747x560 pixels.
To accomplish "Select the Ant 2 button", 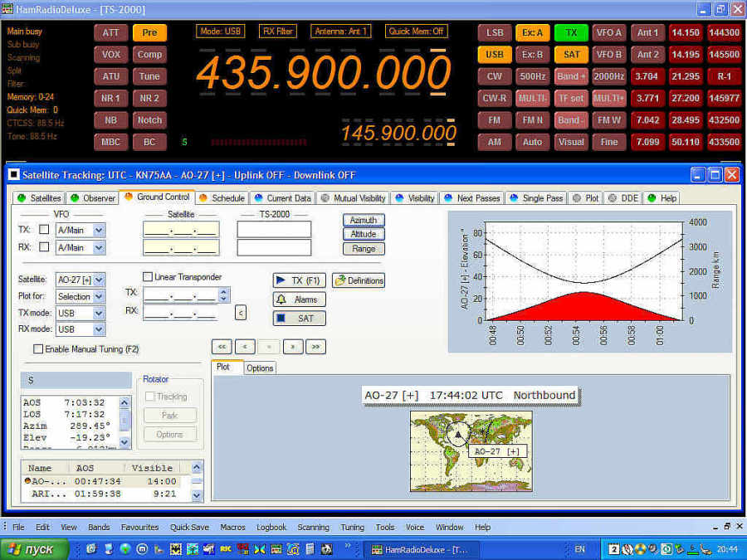I will (x=647, y=54).
